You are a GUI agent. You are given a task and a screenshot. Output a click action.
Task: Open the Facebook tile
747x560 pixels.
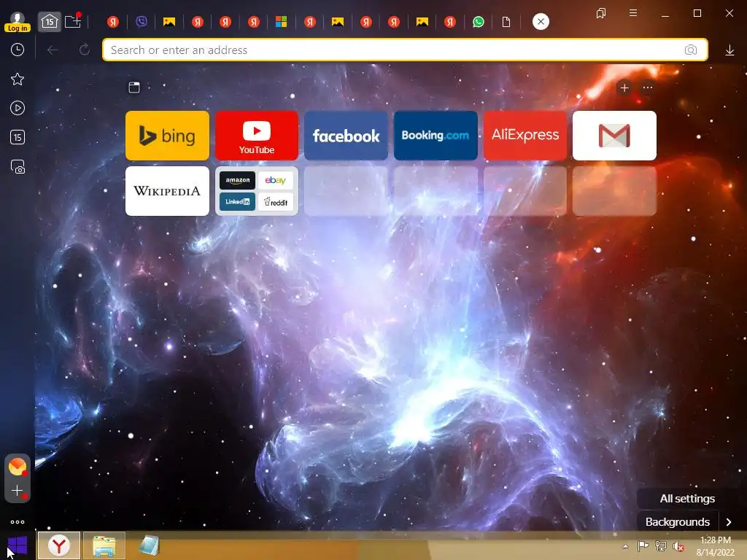pos(346,136)
